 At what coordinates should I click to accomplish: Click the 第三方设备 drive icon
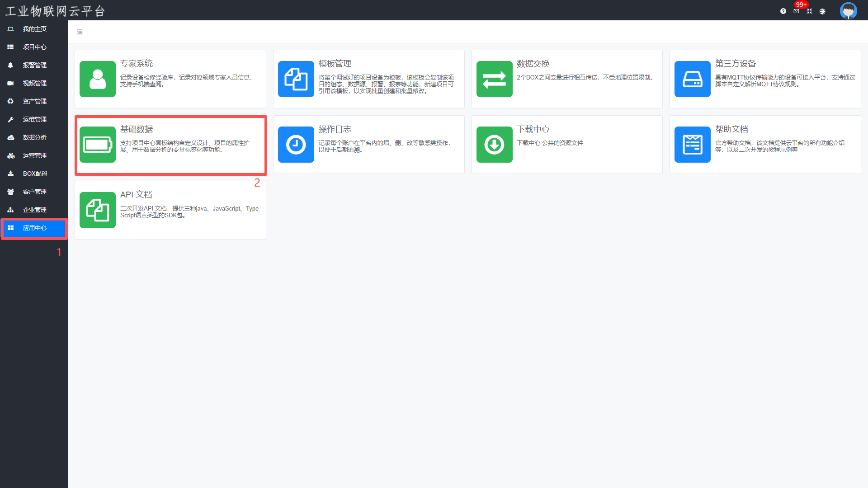tap(692, 79)
